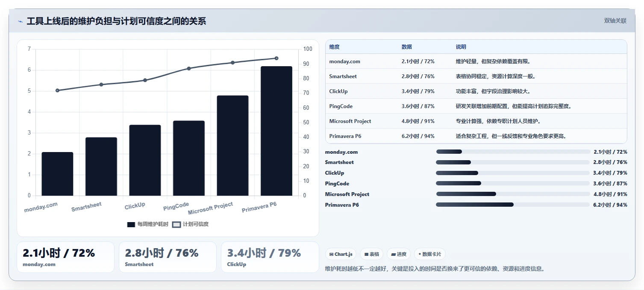Click the PingCode bar in the chart
The height and width of the screenshot is (290, 644).
click(189, 158)
